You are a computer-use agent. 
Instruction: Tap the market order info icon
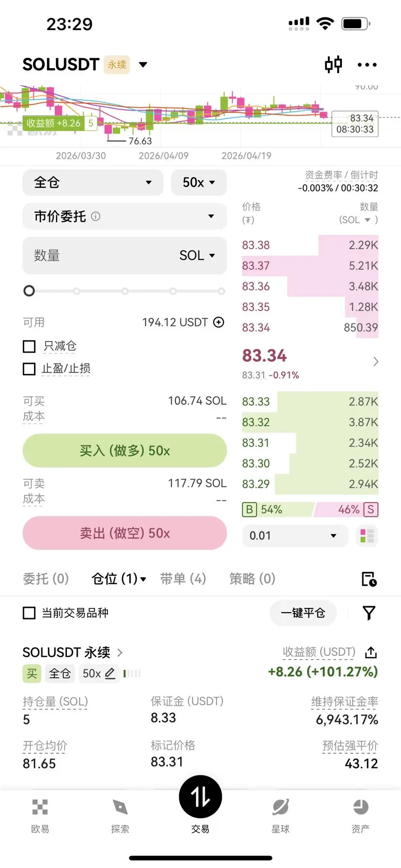pyautogui.click(x=96, y=217)
